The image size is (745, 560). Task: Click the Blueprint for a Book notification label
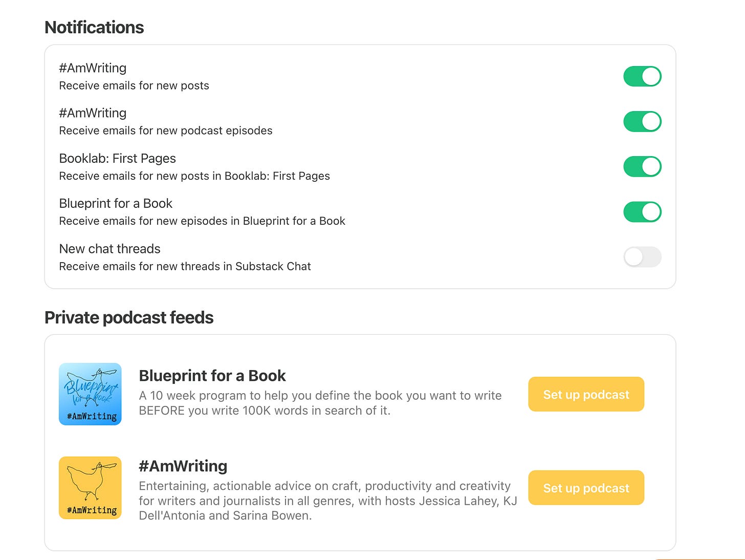pyautogui.click(x=116, y=203)
